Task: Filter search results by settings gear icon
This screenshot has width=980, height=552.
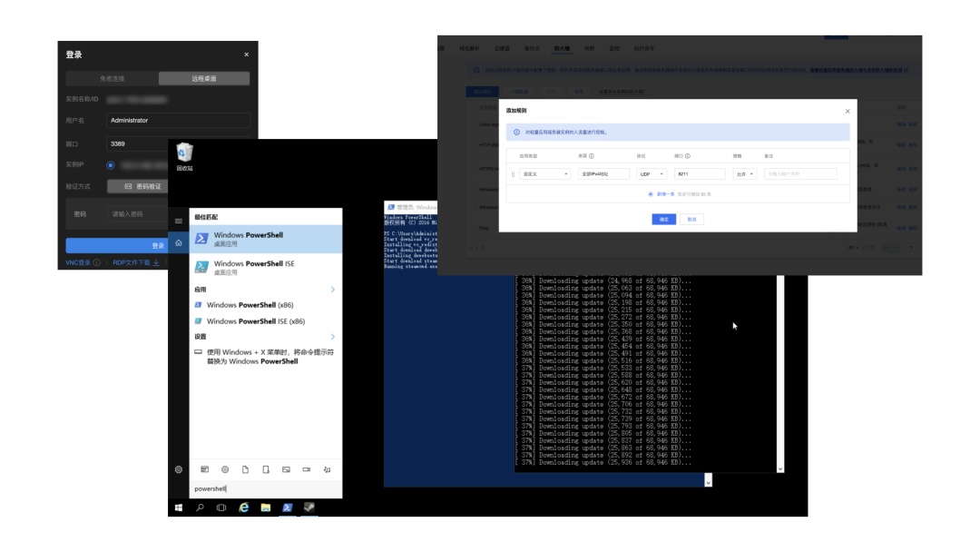Action: [225, 469]
